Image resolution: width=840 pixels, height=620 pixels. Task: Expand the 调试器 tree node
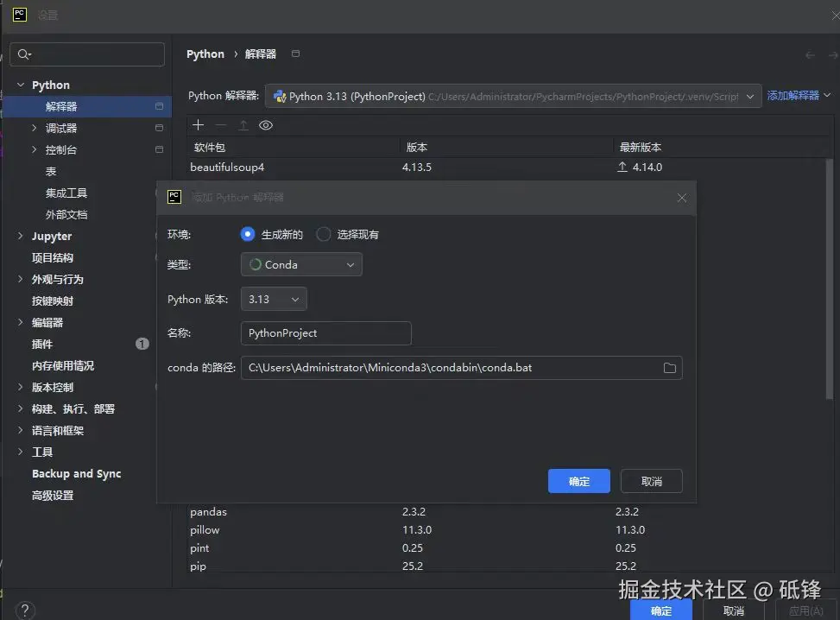click(x=35, y=128)
